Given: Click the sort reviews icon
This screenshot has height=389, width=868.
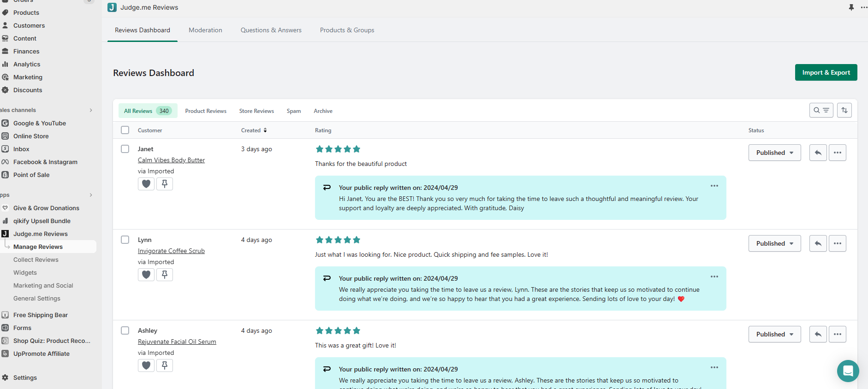Looking at the screenshot, I should pos(844,110).
